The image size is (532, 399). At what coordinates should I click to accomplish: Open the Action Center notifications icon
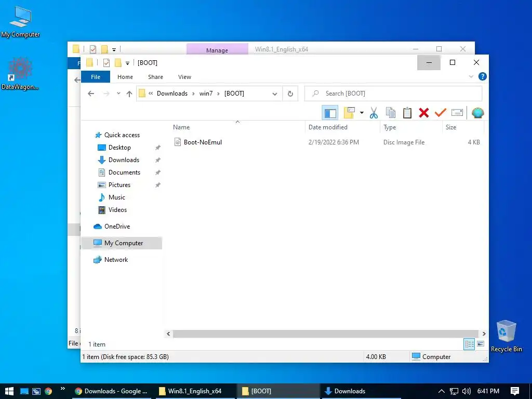[515, 391]
